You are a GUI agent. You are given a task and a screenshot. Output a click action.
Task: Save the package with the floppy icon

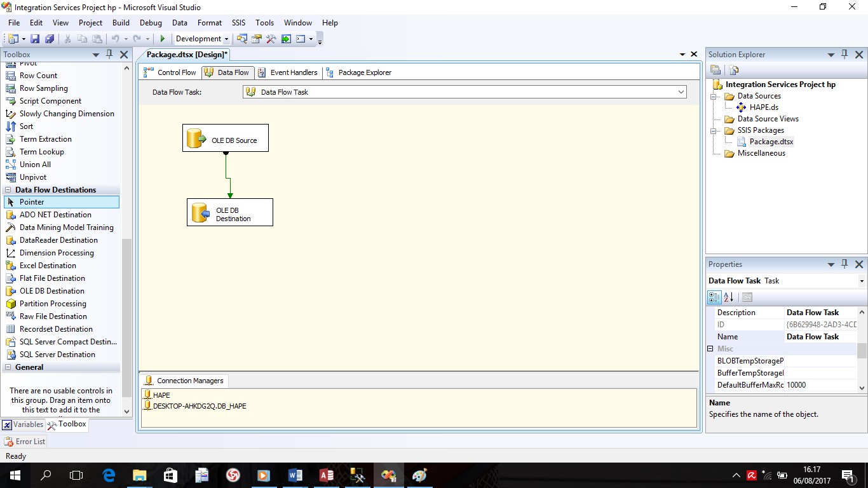[x=35, y=39]
